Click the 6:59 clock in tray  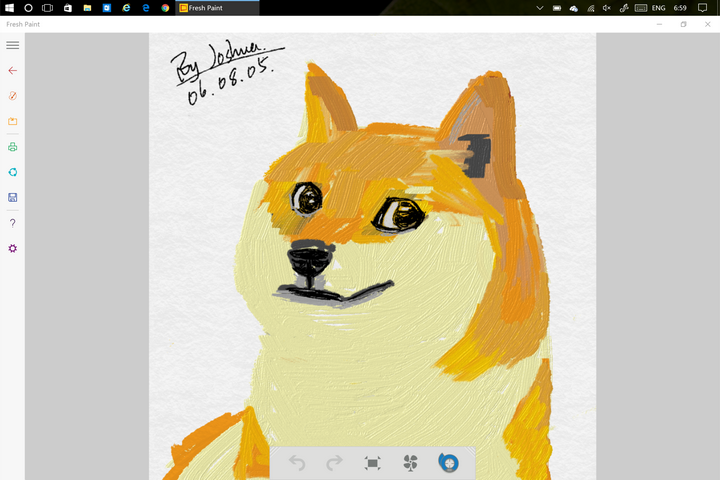coord(680,8)
